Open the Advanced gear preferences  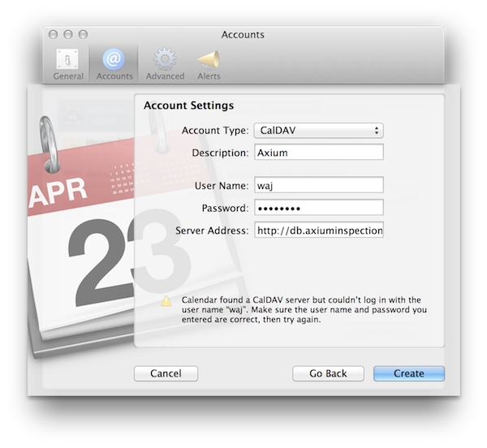pyautogui.click(x=165, y=64)
